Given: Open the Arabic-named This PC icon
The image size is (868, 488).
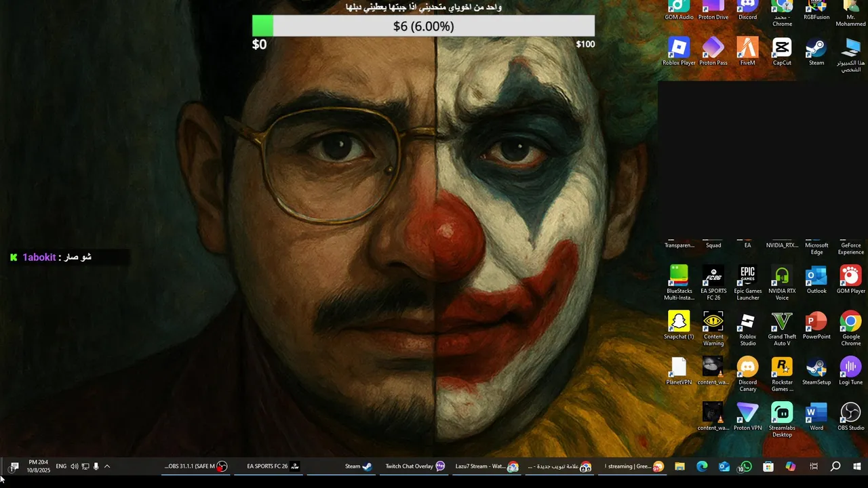Looking at the screenshot, I should click(850, 55).
